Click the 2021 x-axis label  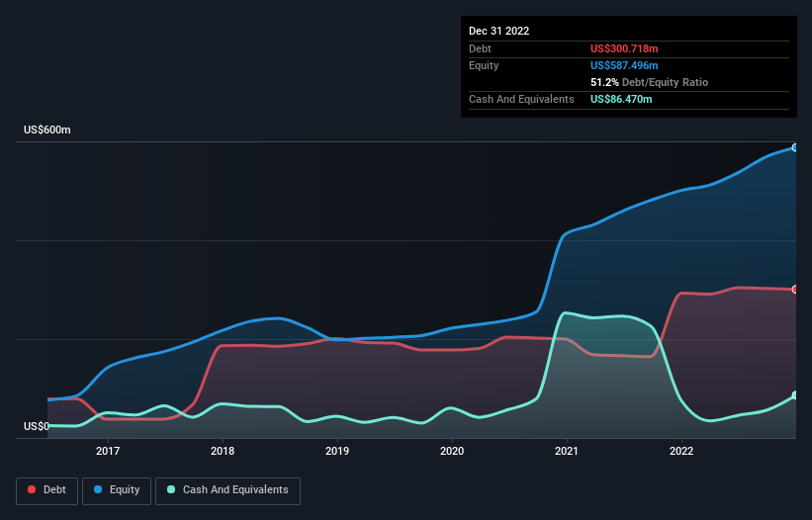pyautogui.click(x=567, y=451)
